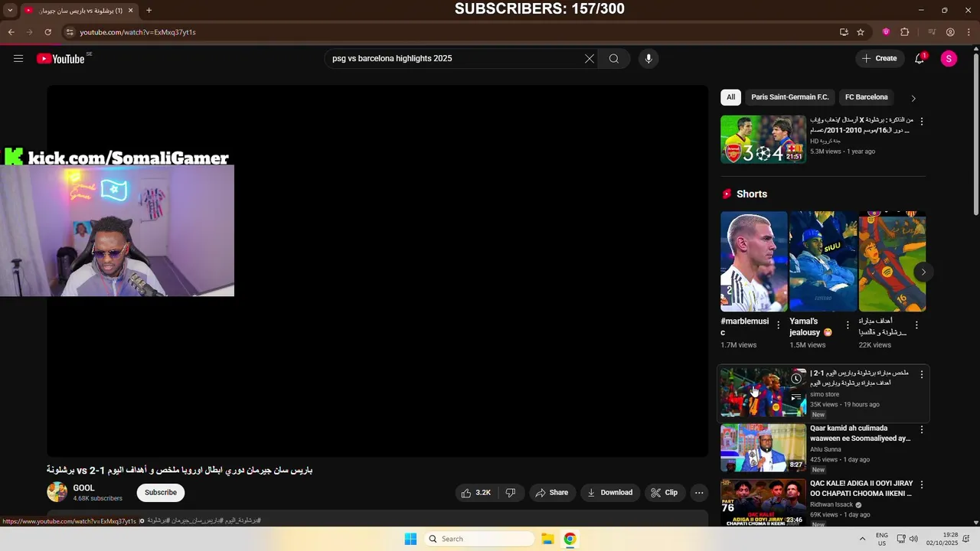The width and height of the screenshot is (980, 551).
Task: Open the three-dot more actions button under video
Action: (x=699, y=493)
